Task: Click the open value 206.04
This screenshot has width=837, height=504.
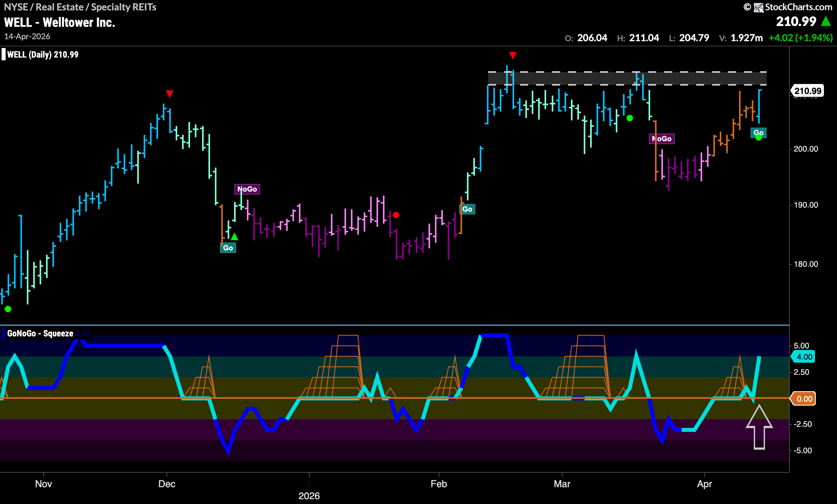Action: click(x=592, y=38)
